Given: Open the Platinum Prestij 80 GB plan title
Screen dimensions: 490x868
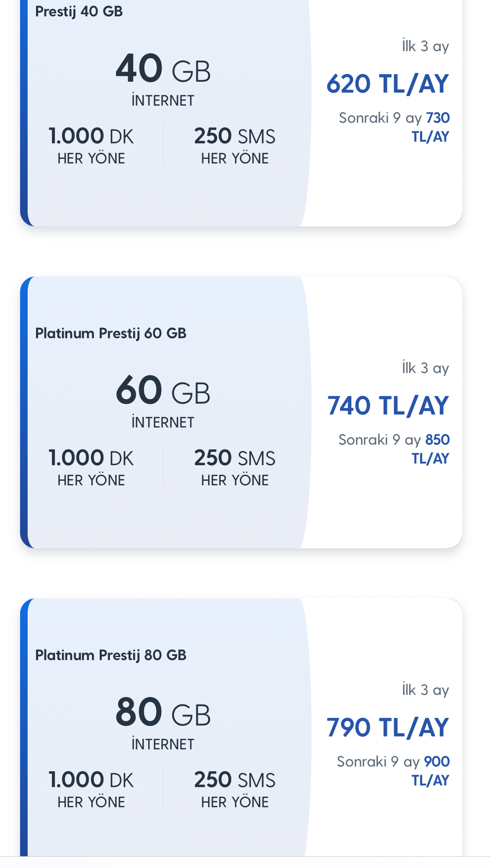Looking at the screenshot, I should pyautogui.click(x=111, y=655).
